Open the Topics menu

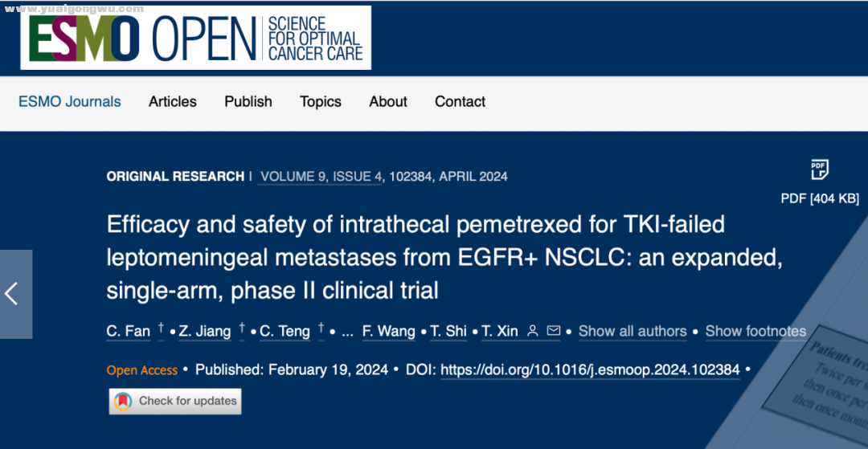pos(321,102)
